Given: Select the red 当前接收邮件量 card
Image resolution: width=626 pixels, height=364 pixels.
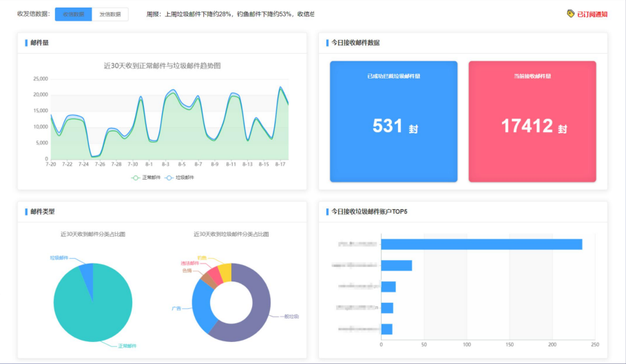Looking at the screenshot, I should (532, 122).
